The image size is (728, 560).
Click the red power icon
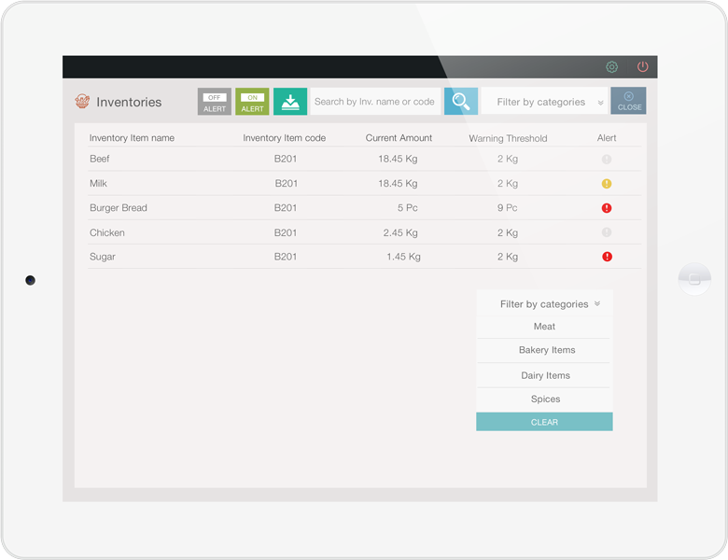pyautogui.click(x=642, y=67)
